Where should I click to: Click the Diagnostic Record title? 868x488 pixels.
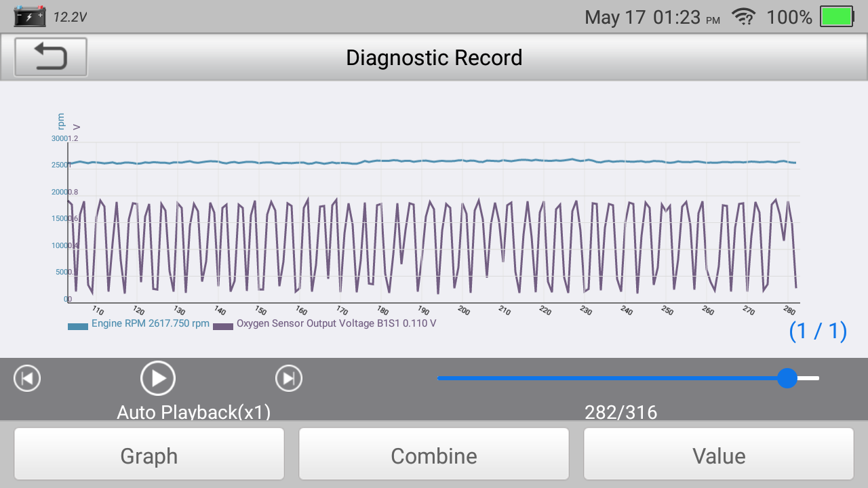(x=434, y=58)
